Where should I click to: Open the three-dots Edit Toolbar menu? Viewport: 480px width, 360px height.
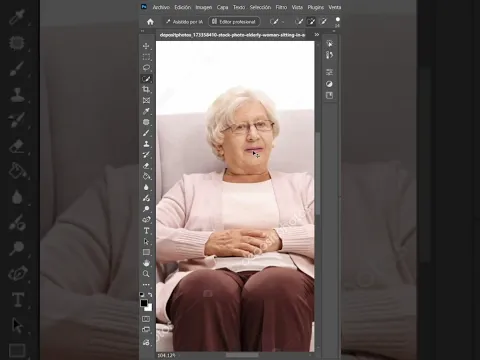point(146,285)
